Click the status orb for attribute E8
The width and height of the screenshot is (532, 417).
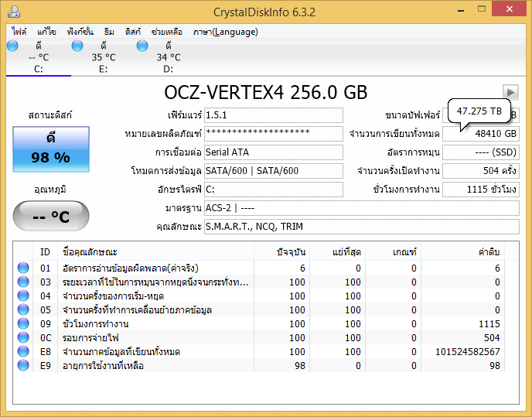[x=23, y=351]
